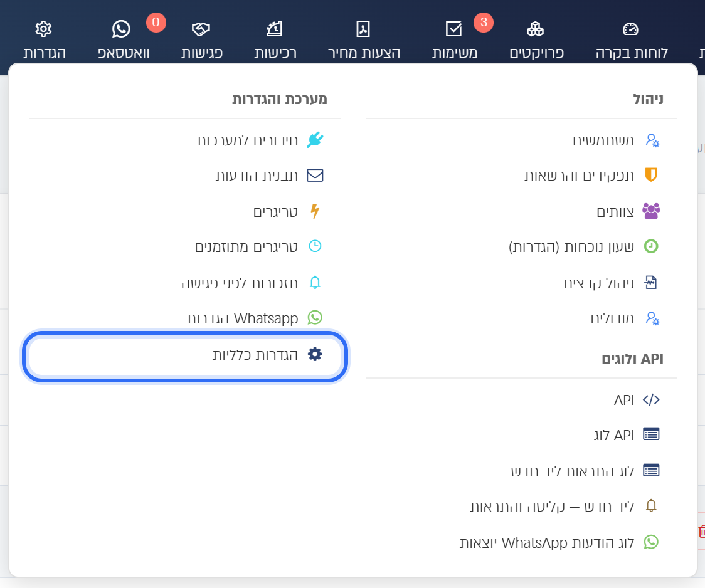Click the user-gear icon beside משתמשים
The image size is (705, 588).
point(652,140)
